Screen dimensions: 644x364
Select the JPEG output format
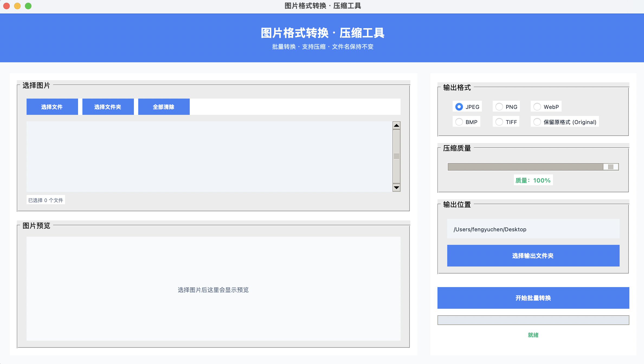coord(459,107)
